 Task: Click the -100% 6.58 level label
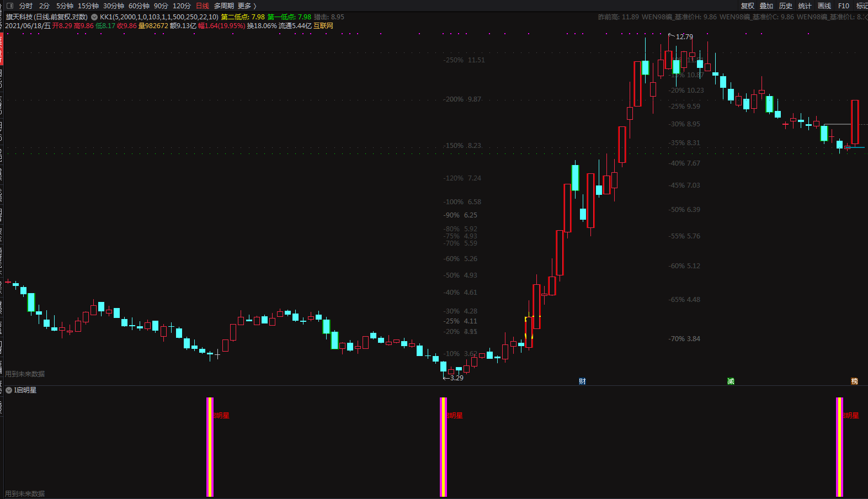coord(462,202)
